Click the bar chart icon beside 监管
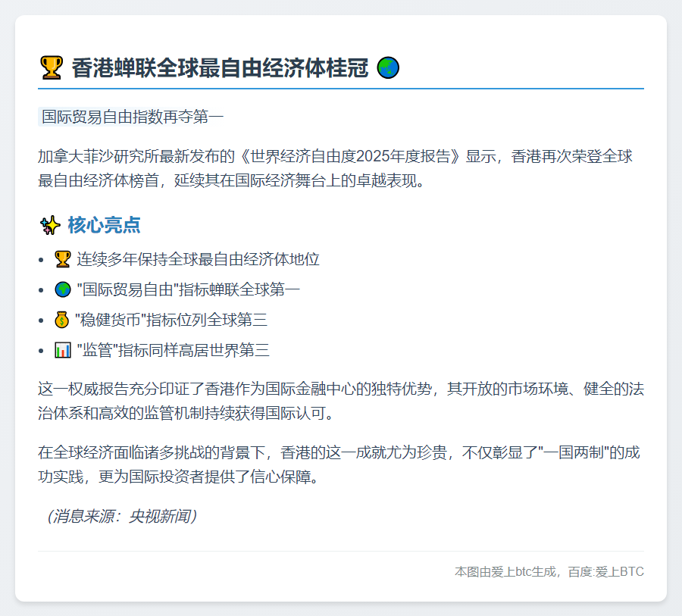The image size is (682, 616). (64, 351)
